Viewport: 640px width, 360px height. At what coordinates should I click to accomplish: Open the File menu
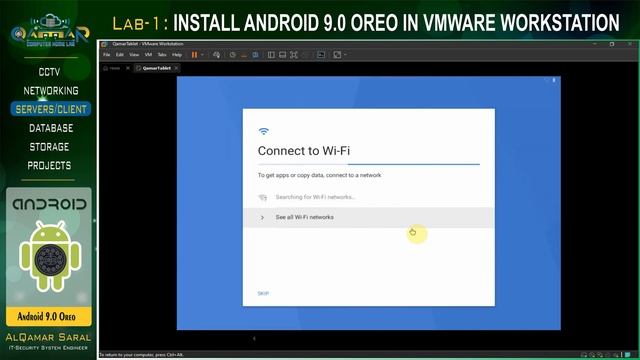(x=107, y=55)
